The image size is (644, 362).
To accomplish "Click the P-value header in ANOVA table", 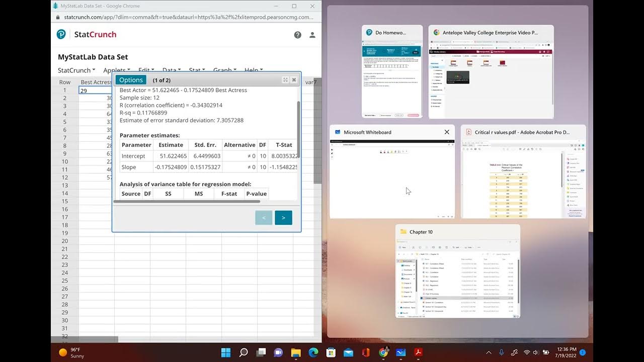I will pyautogui.click(x=257, y=194).
